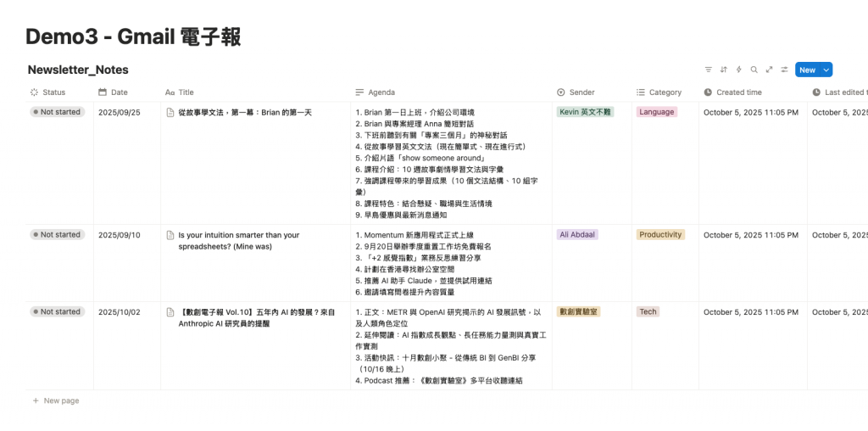Click Not started status in 2025/09/25 row
The image size is (868, 431).
(58, 112)
